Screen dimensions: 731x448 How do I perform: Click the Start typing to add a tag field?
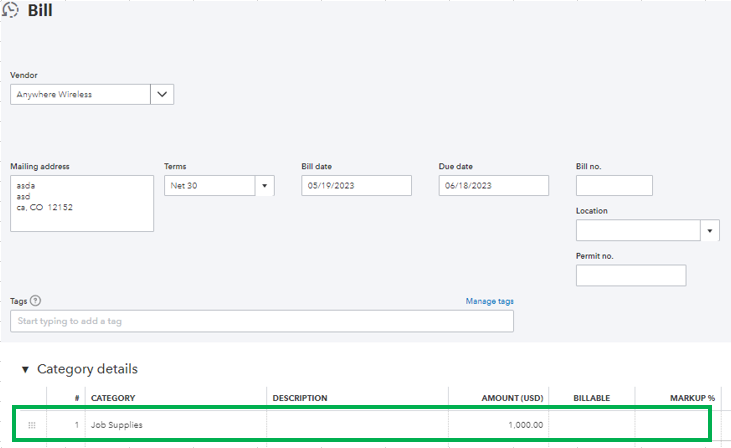(262, 321)
